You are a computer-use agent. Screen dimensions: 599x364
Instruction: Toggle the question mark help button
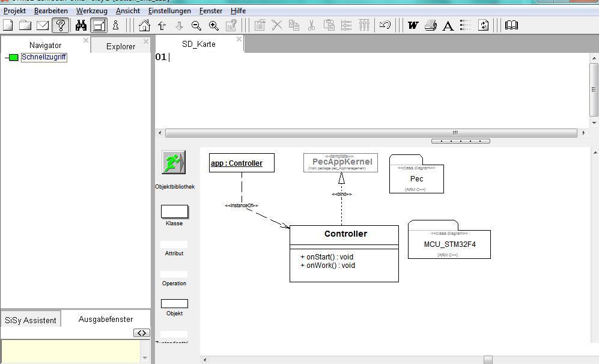tap(60, 26)
